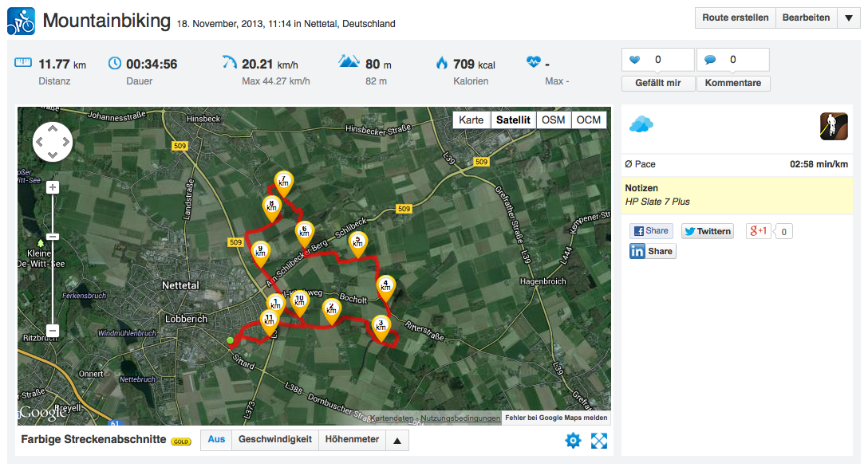Image resolution: width=868 pixels, height=471 pixels.
Task: Click the speedometer speed icon
Action: [x=230, y=62]
